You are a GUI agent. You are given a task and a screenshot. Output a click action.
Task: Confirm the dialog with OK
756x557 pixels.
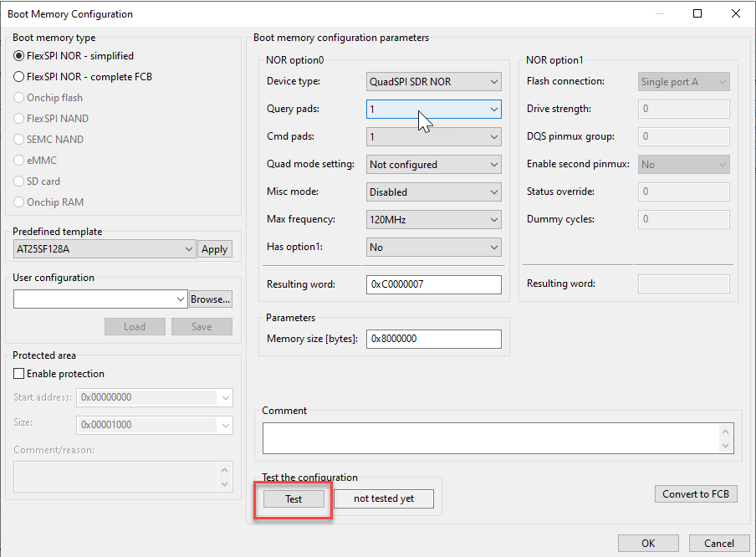(648, 543)
